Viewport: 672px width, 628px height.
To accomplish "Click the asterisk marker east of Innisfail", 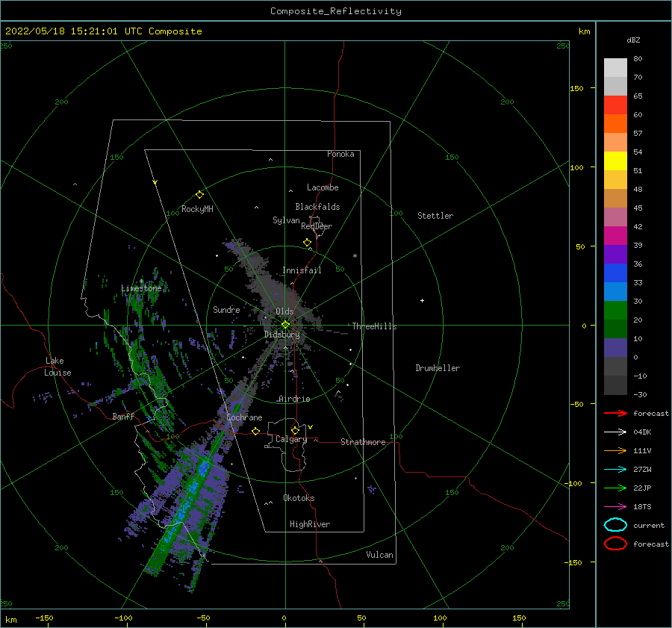I will click(355, 256).
